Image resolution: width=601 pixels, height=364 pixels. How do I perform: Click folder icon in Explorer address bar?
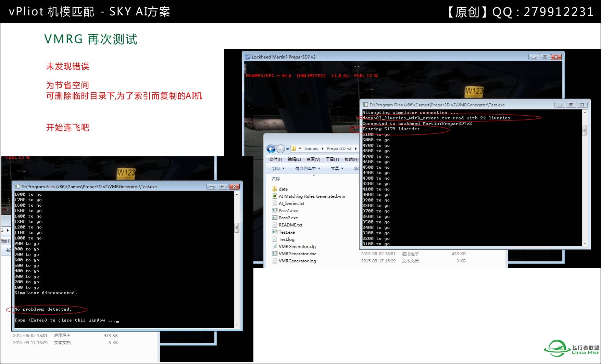(x=293, y=148)
